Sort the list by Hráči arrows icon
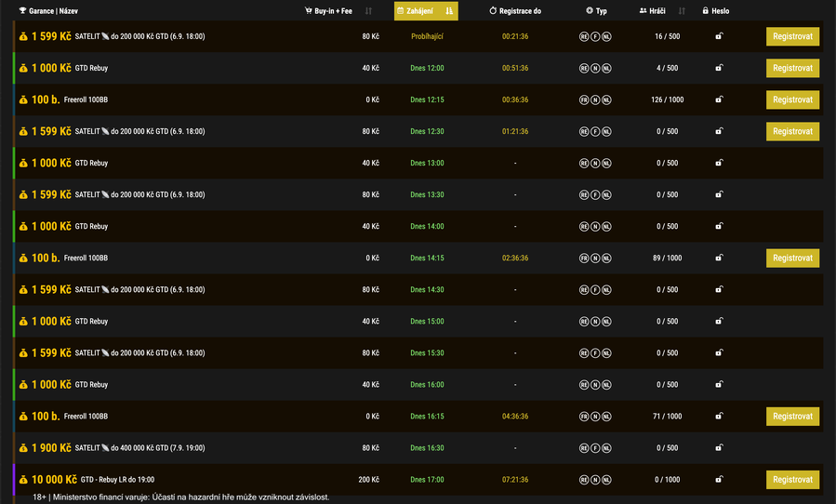 (x=682, y=10)
